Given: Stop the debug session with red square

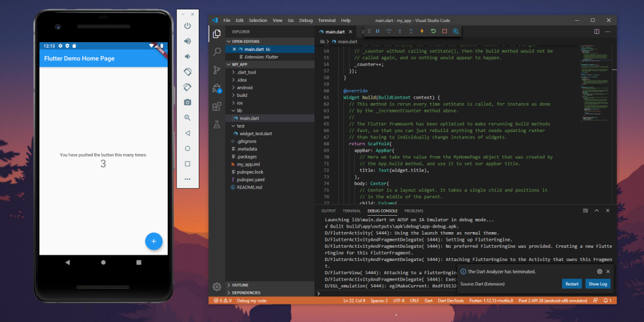Looking at the screenshot, I should click(x=444, y=31).
